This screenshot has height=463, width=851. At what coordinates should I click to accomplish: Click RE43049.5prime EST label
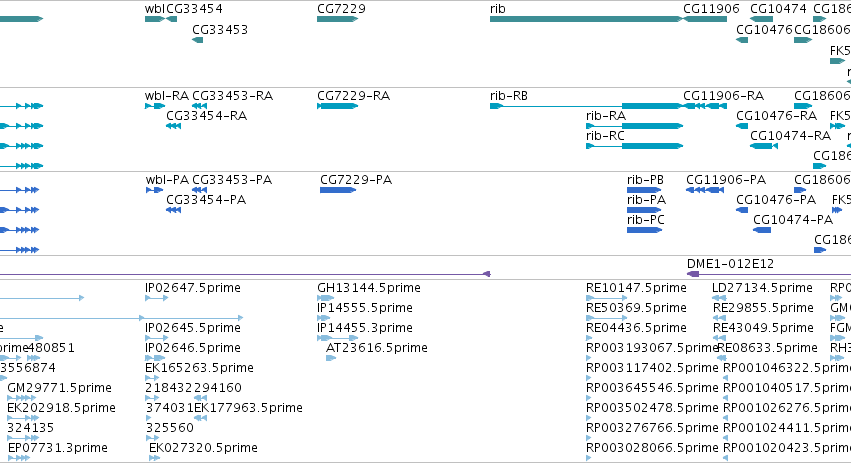pos(763,328)
